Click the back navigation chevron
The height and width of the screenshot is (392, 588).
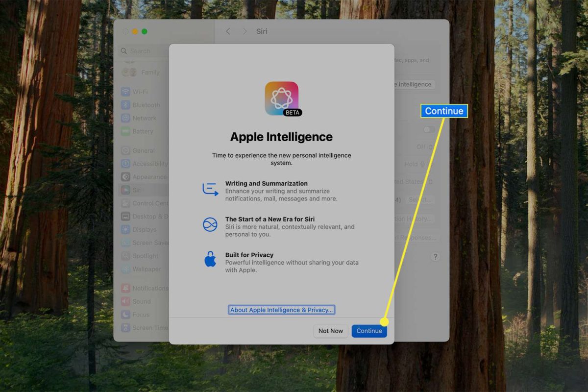pyautogui.click(x=228, y=31)
